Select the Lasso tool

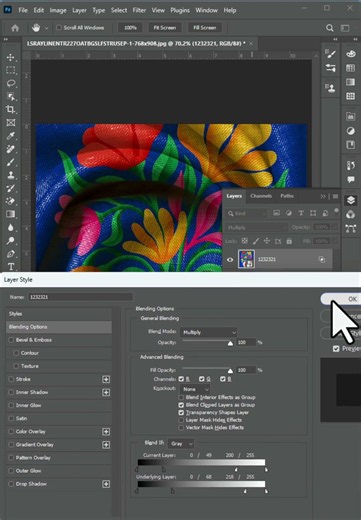(10, 83)
